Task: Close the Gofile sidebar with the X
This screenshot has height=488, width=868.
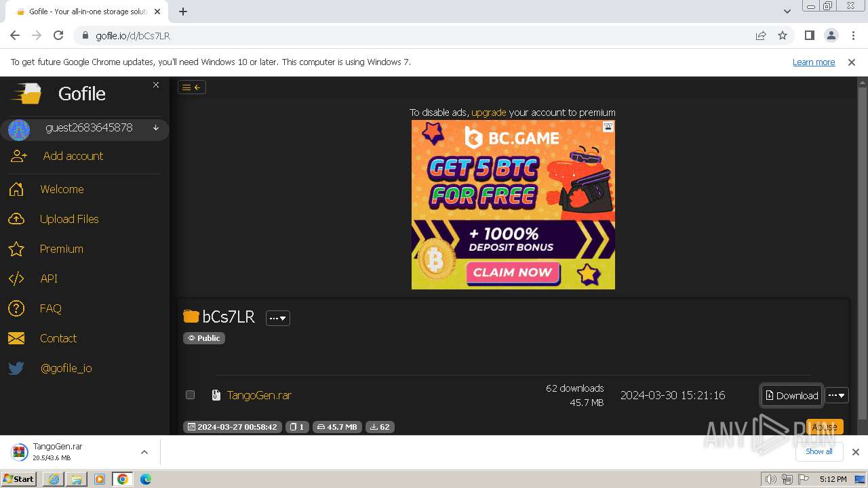Action: tap(156, 85)
